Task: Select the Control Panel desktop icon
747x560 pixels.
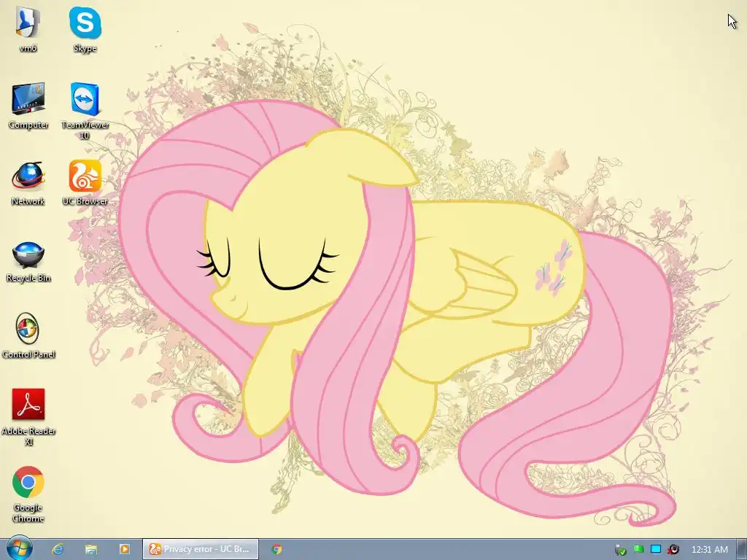Action: 28,335
